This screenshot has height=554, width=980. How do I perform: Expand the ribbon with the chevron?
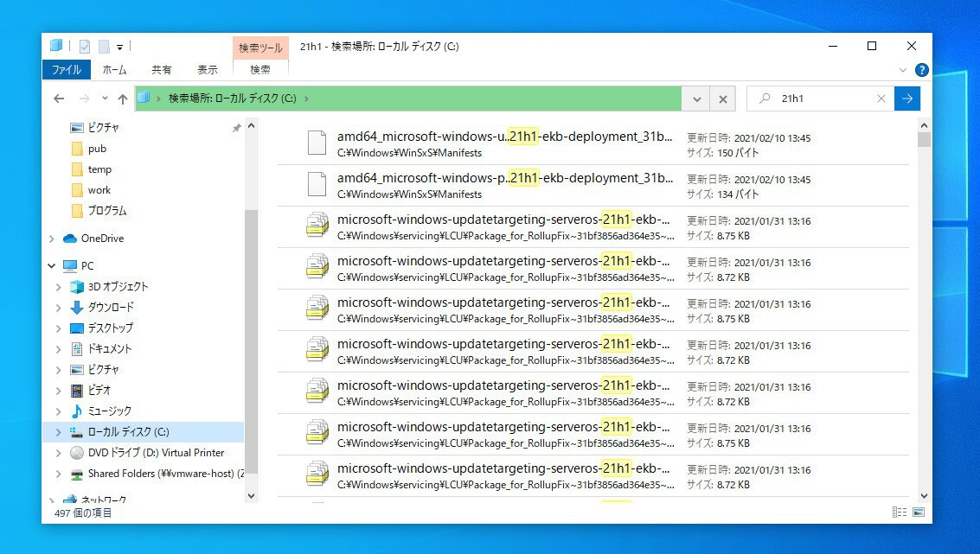902,70
